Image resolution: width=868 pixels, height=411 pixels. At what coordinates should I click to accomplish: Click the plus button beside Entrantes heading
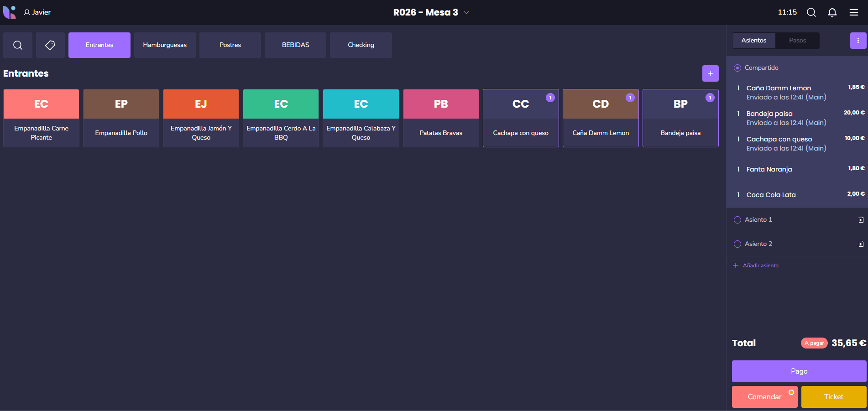(710, 73)
